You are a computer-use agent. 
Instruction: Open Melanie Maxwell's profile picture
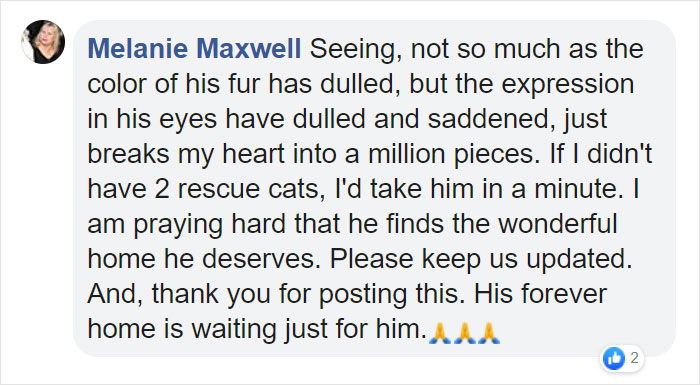click(x=43, y=42)
